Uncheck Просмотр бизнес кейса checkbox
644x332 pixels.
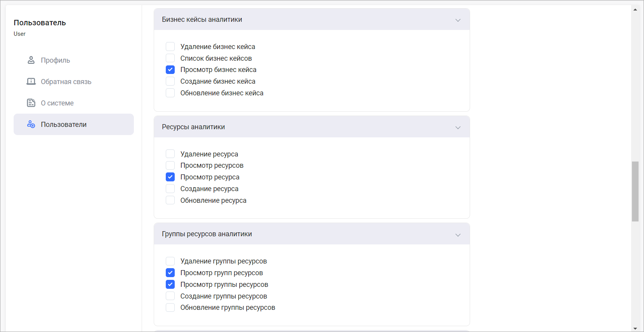pos(170,70)
